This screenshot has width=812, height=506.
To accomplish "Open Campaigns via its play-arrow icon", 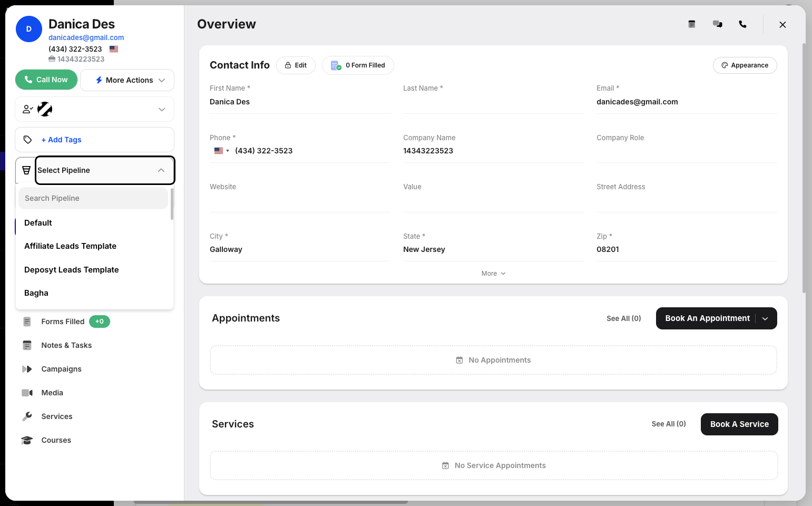I will coord(27,369).
